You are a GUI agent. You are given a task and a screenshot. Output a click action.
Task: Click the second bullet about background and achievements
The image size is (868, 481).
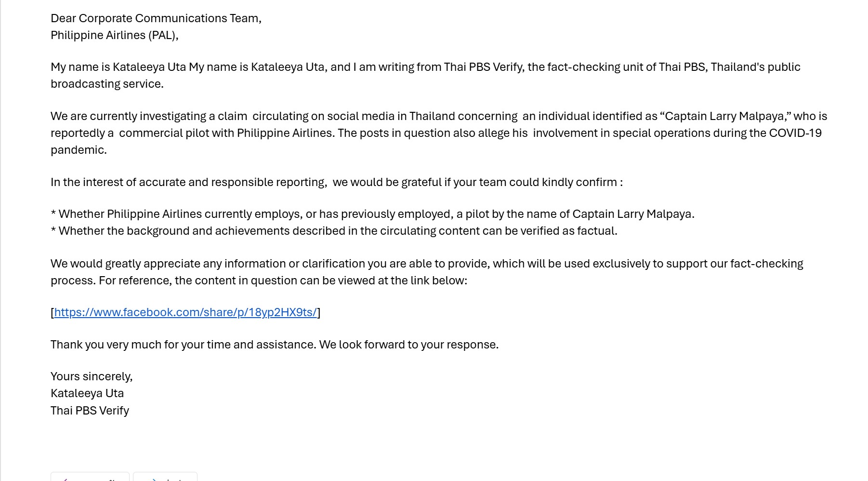point(334,231)
